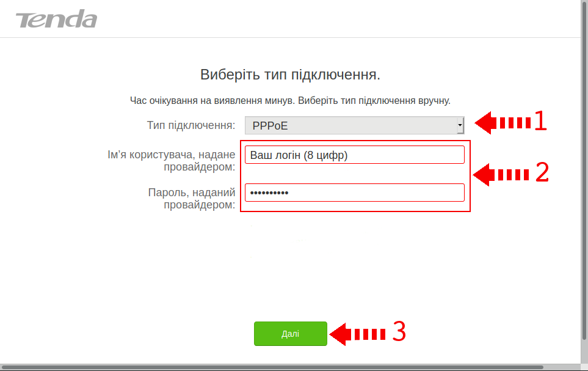The image size is (588, 371).
Task: Click the 'Тип підключення:' label
Action: click(x=191, y=125)
